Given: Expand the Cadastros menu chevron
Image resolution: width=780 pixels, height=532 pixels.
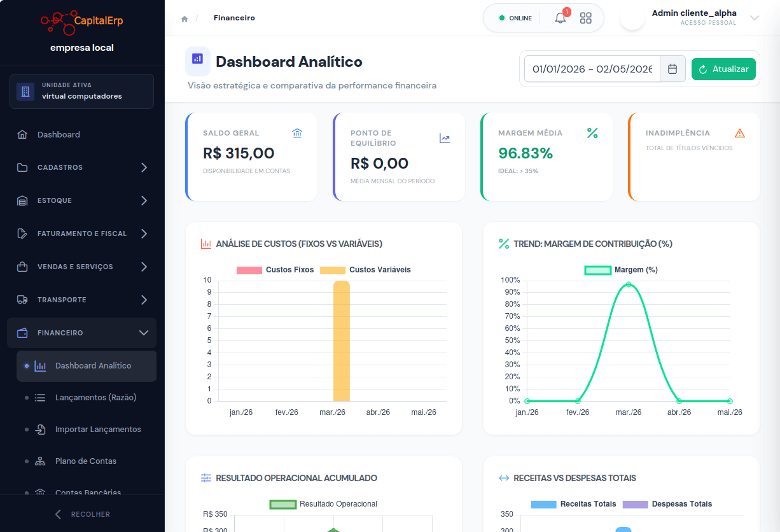Looking at the screenshot, I should [144, 167].
